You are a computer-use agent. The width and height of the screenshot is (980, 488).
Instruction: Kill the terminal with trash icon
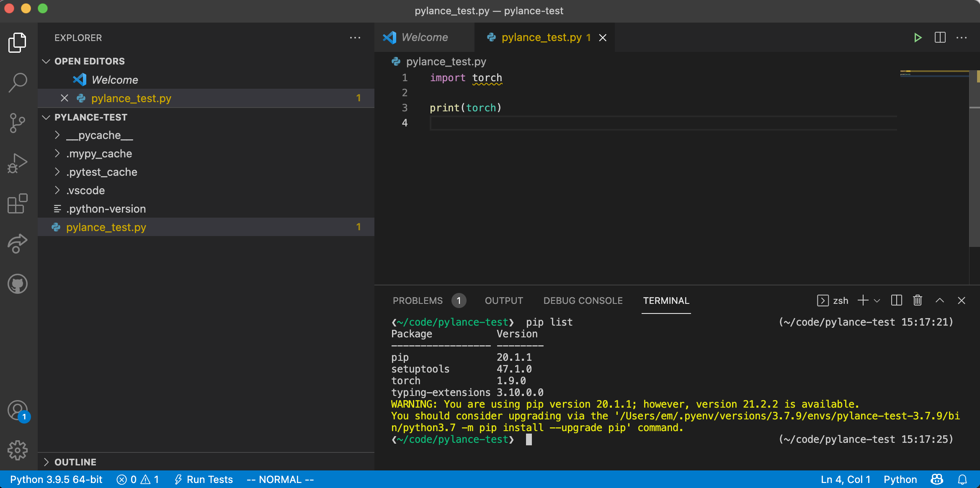pyautogui.click(x=917, y=301)
